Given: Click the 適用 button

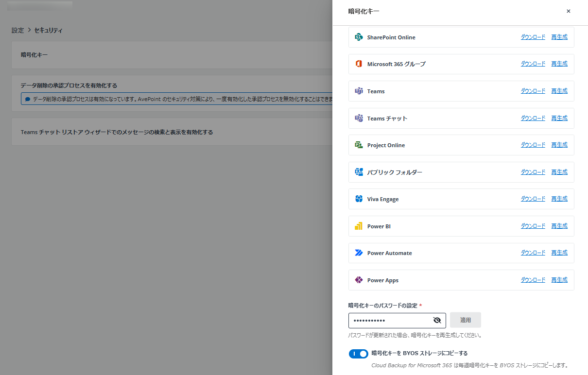Looking at the screenshot, I should tap(466, 320).
